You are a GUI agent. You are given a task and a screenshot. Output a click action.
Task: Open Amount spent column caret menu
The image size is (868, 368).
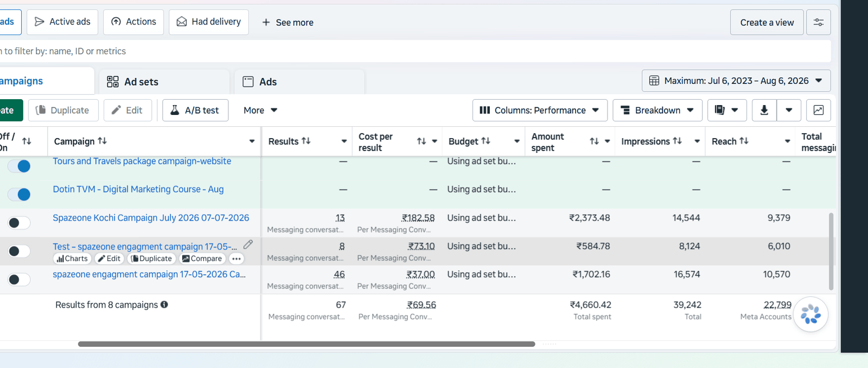607,141
